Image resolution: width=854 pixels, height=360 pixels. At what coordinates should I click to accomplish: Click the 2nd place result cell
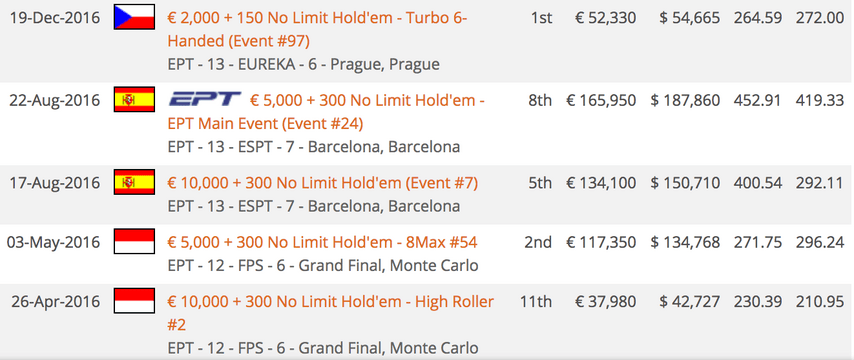click(538, 242)
